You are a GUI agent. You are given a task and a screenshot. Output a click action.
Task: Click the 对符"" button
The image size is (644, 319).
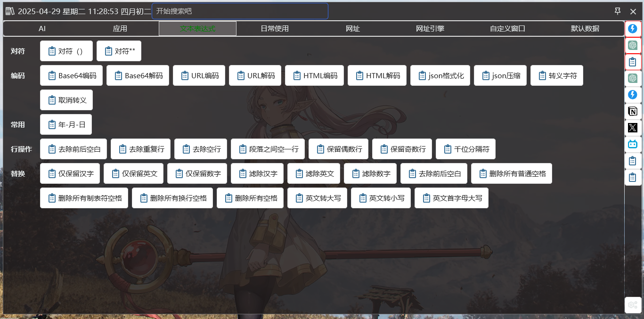click(x=119, y=51)
